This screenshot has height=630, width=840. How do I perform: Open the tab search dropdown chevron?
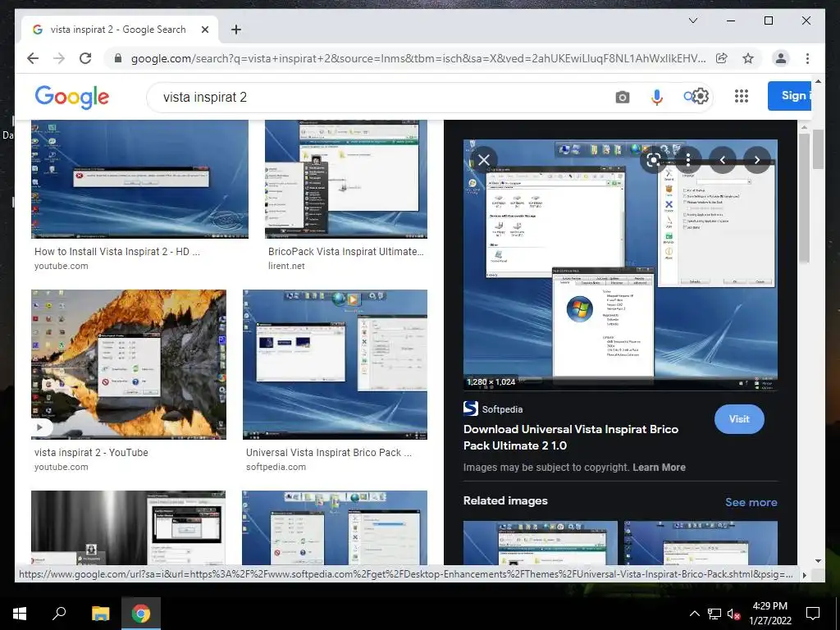point(692,21)
